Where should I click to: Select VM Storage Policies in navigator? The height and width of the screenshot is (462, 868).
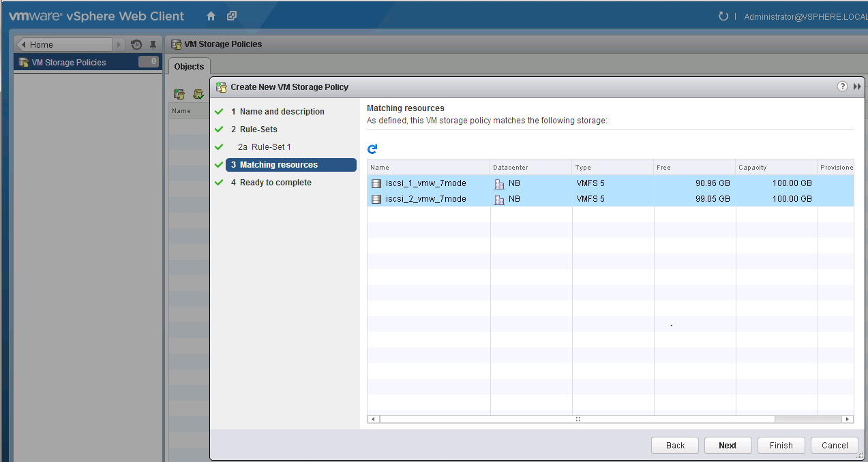coord(88,62)
